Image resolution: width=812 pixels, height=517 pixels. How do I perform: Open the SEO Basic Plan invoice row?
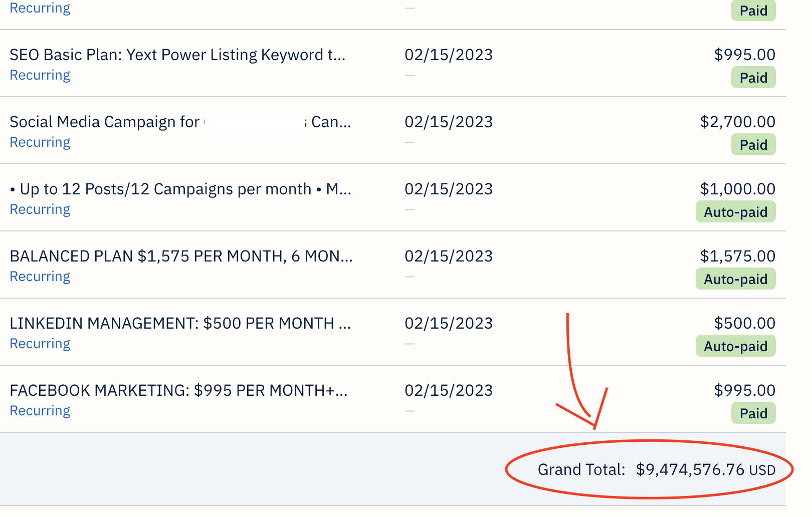coord(177,55)
